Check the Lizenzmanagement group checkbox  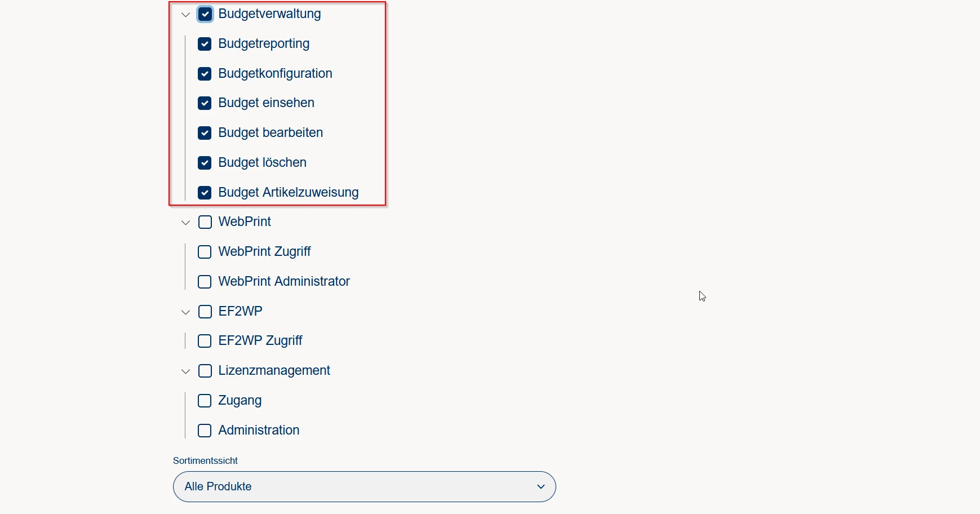click(x=205, y=371)
